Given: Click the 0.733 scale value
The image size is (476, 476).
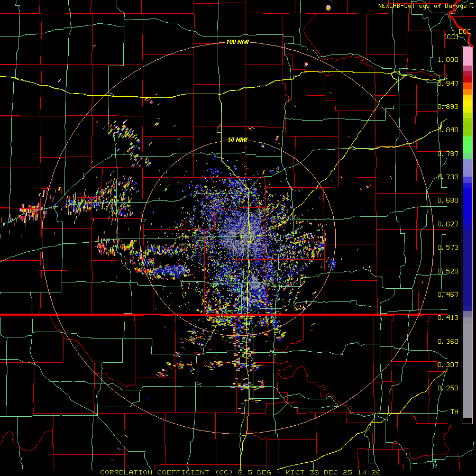Looking at the screenshot, I should pyautogui.click(x=448, y=177).
